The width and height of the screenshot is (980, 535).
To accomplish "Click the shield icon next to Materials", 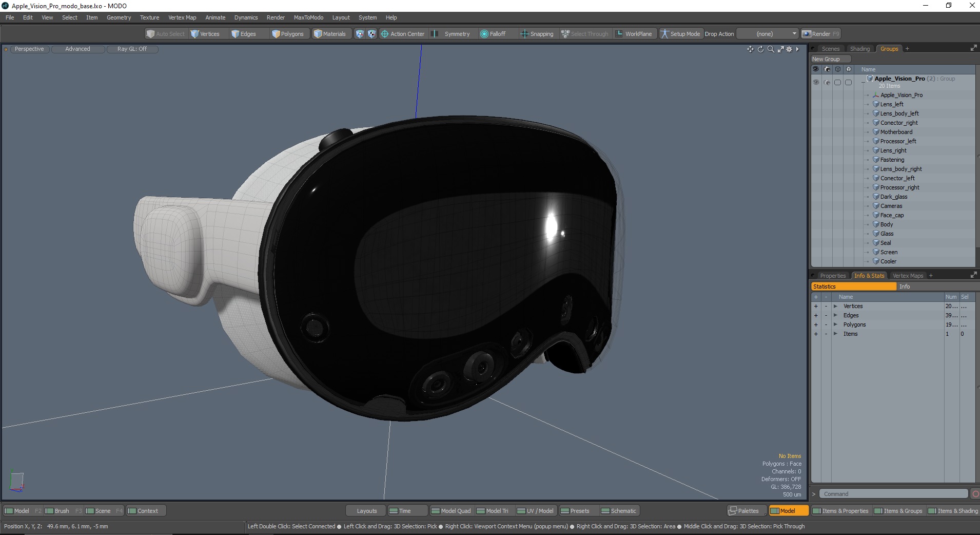I will (360, 34).
